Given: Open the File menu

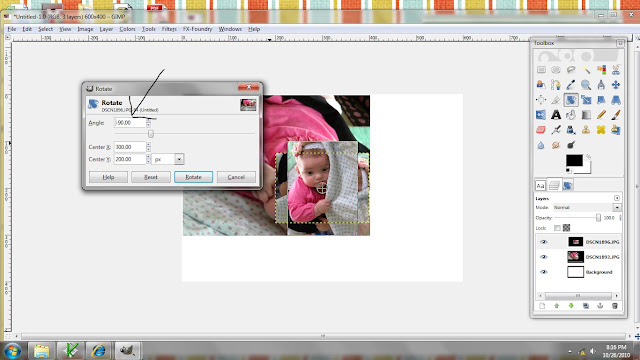Looking at the screenshot, I should (12, 29).
